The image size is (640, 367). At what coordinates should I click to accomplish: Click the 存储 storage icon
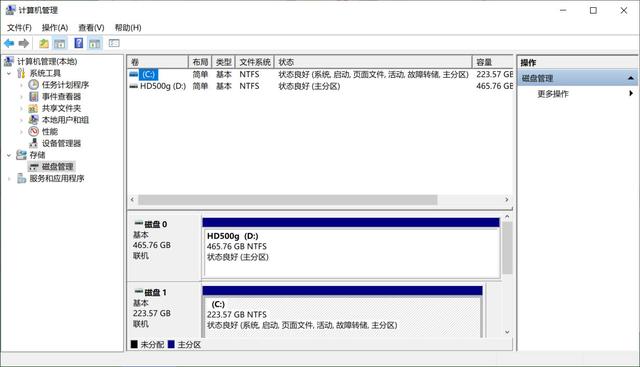21,155
